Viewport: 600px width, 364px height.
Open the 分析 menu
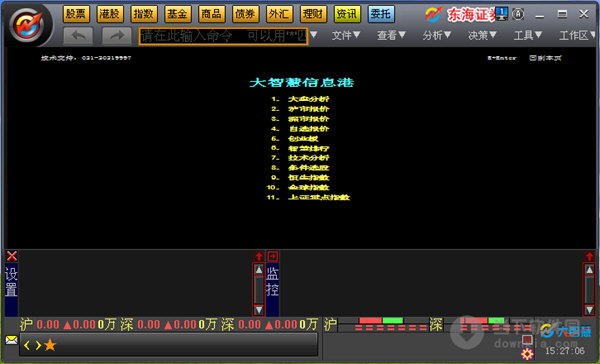click(x=437, y=36)
